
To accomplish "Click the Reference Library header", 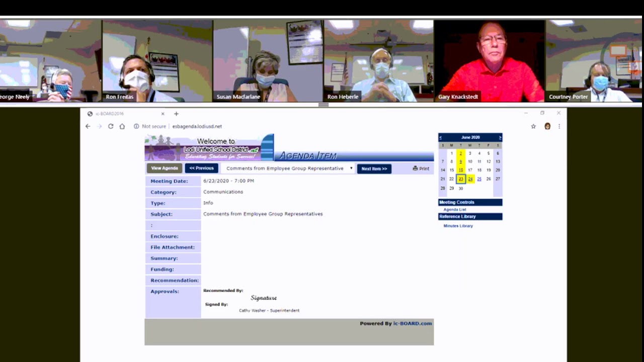I will tap(470, 217).
